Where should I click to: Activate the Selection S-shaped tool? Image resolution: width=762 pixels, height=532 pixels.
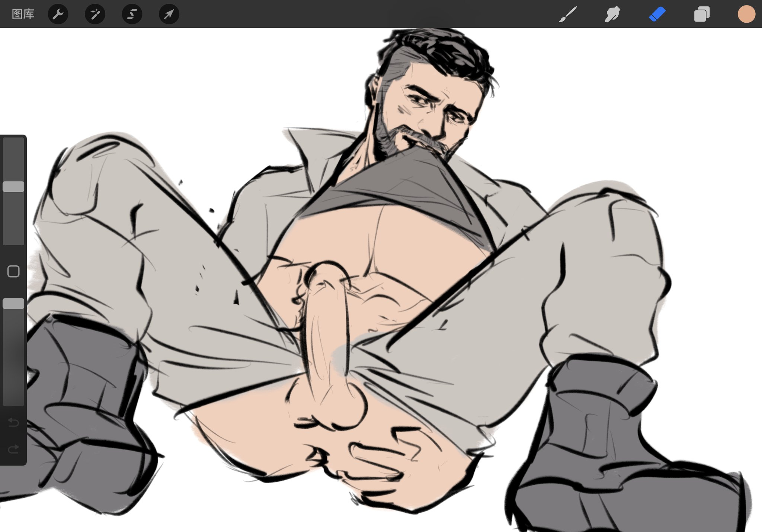(x=132, y=14)
